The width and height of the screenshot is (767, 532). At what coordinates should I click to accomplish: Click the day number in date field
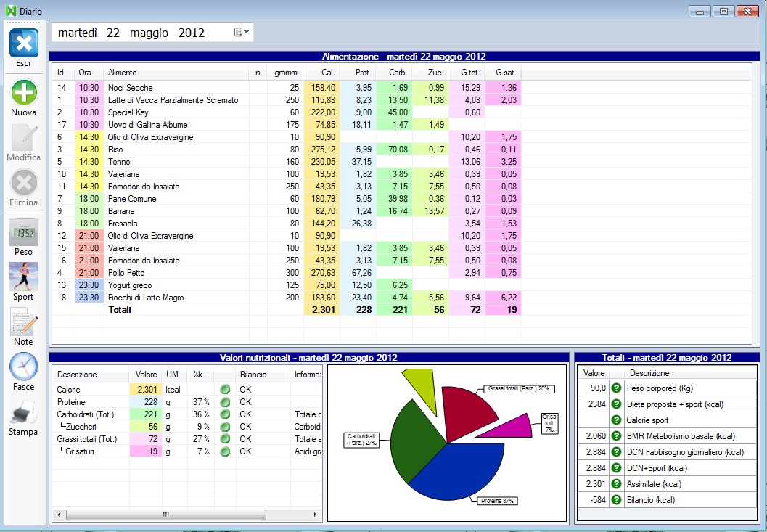tap(112, 33)
